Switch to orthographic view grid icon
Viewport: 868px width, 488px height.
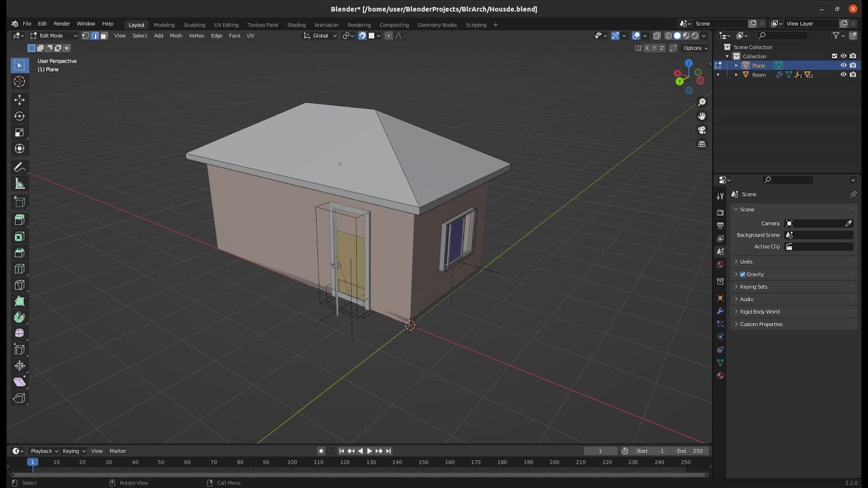(702, 144)
